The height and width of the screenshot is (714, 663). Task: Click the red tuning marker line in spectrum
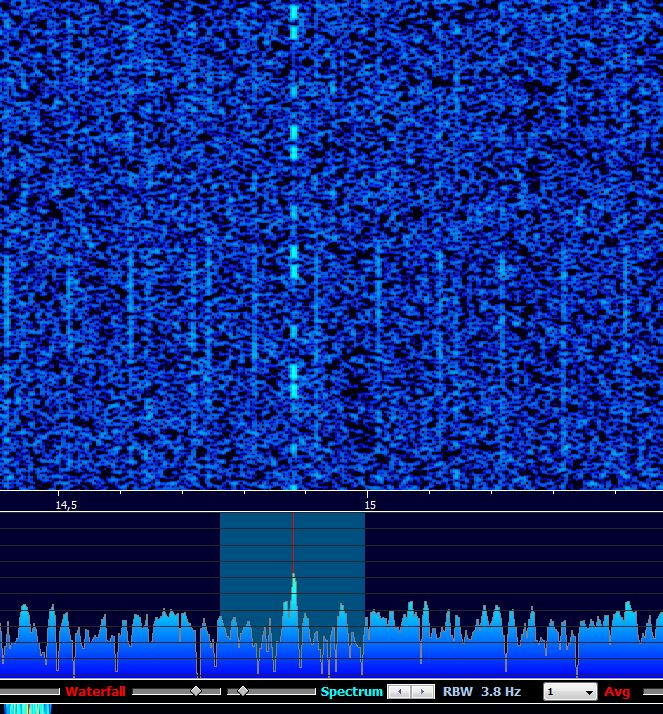293,542
